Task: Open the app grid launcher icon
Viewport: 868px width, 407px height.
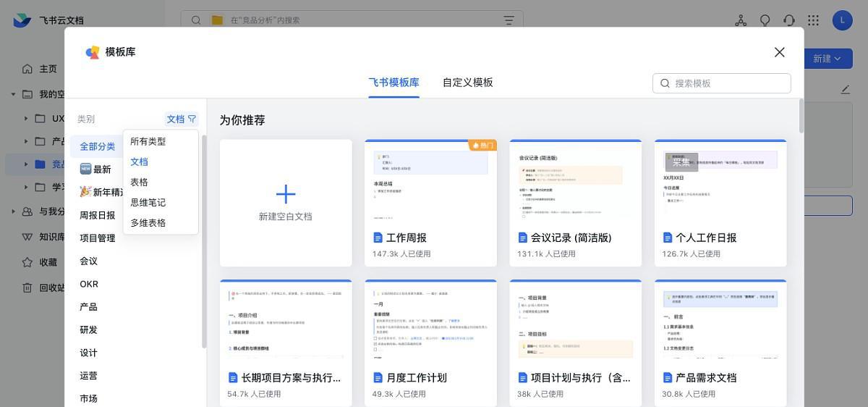Action: (x=814, y=20)
